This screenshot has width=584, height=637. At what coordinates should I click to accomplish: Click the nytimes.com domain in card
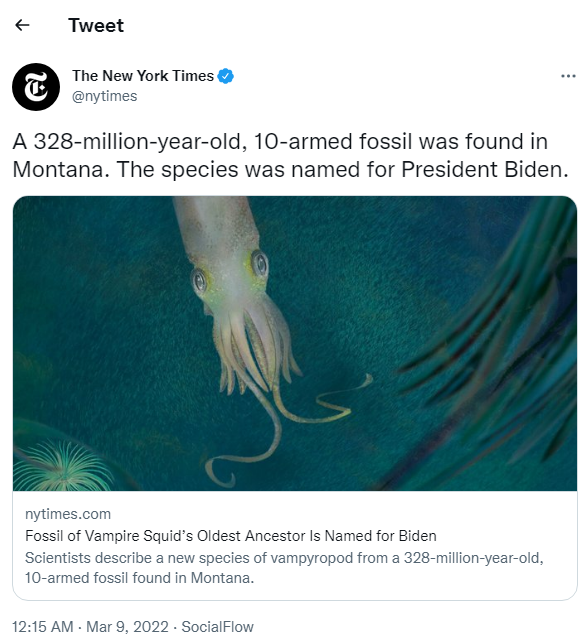68,514
